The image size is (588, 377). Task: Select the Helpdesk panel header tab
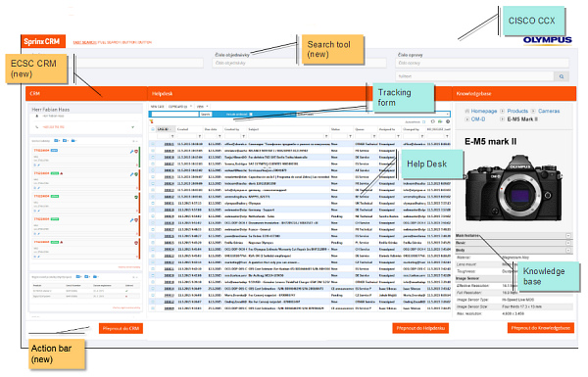tap(300, 94)
